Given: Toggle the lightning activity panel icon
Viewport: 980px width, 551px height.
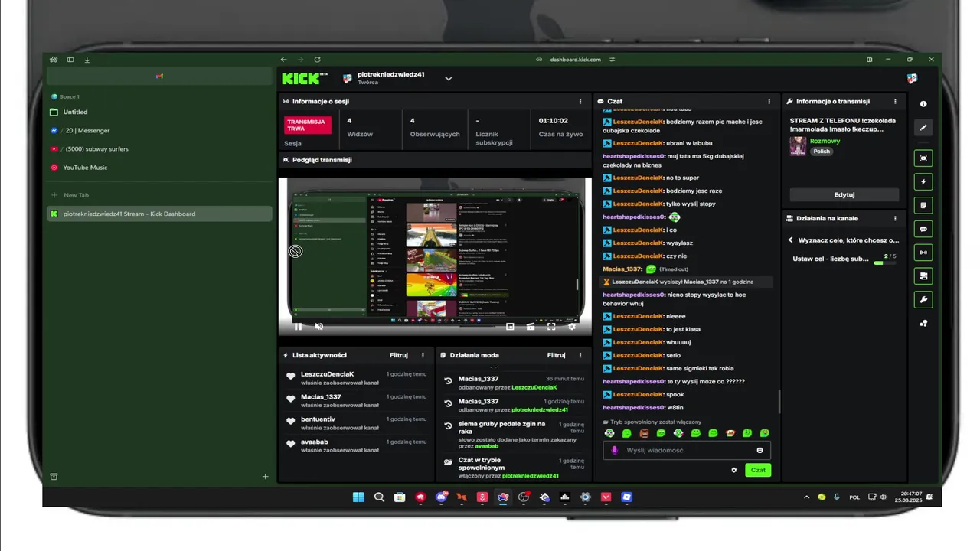Looking at the screenshot, I should (x=923, y=182).
